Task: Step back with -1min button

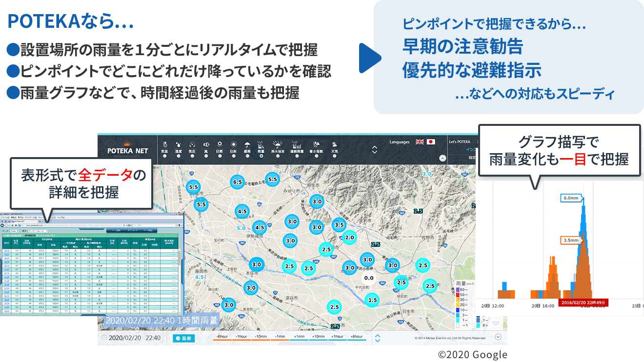Action: point(280,337)
